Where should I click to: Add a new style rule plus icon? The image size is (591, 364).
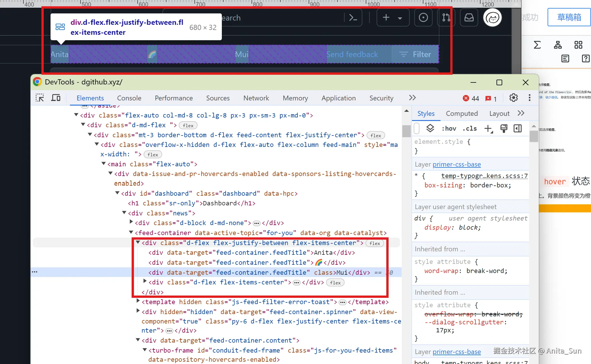coord(488,129)
